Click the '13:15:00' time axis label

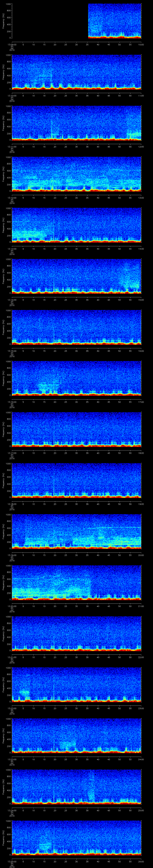coord(12,351)
